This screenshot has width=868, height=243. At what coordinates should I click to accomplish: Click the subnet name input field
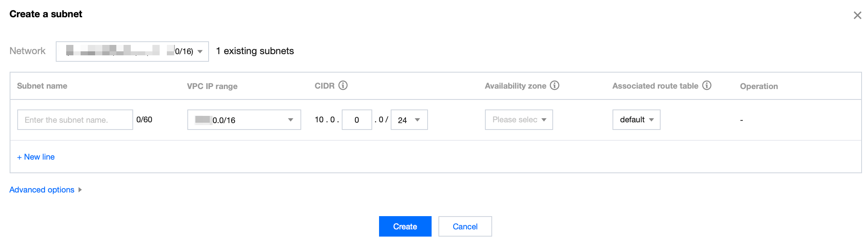click(75, 120)
